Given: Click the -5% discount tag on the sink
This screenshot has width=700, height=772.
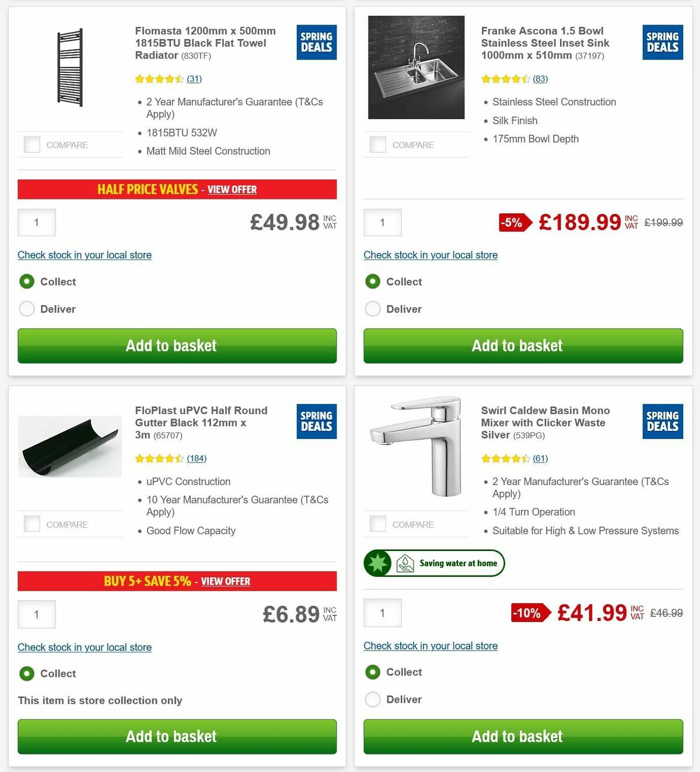Looking at the screenshot, I should point(513,222).
